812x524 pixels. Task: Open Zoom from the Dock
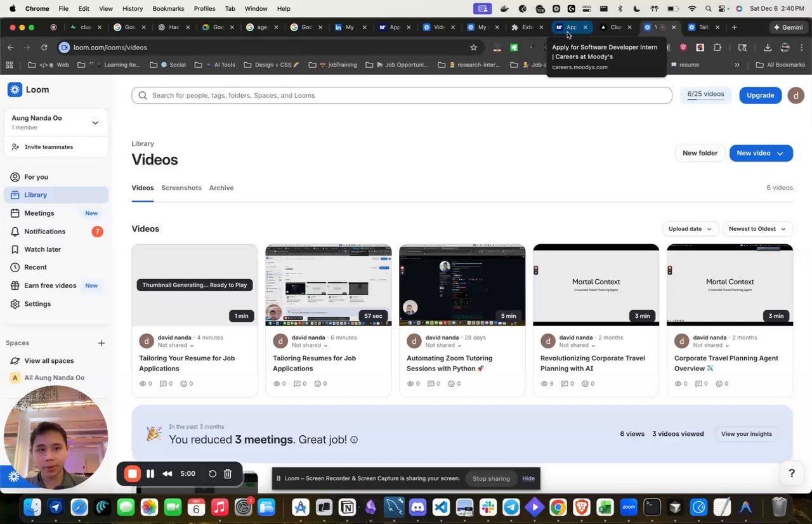629,507
